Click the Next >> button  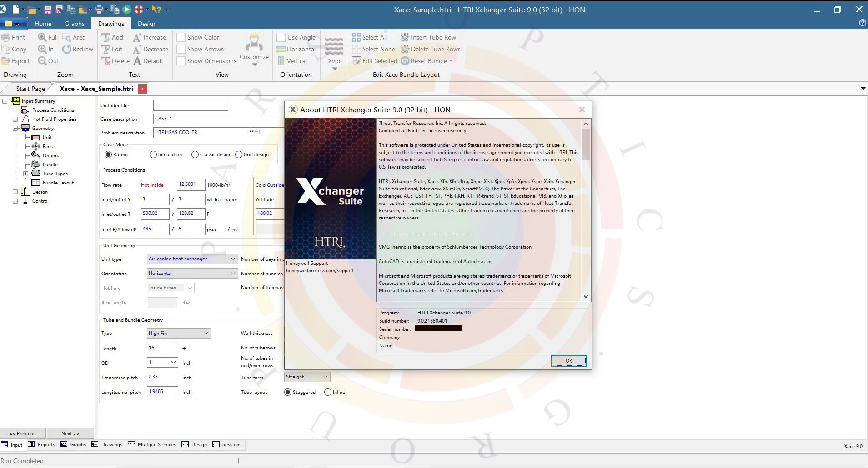tap(70, 433)
